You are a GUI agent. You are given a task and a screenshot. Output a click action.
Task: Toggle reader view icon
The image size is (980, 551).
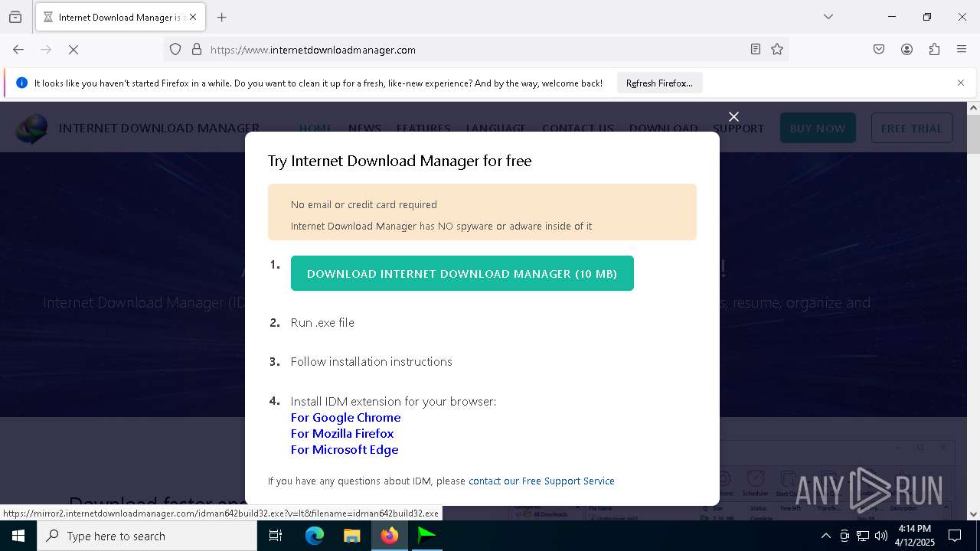point(756,50)
